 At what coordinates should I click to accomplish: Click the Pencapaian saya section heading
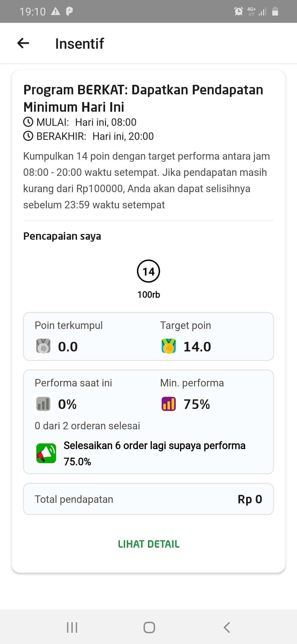point(62,236)
